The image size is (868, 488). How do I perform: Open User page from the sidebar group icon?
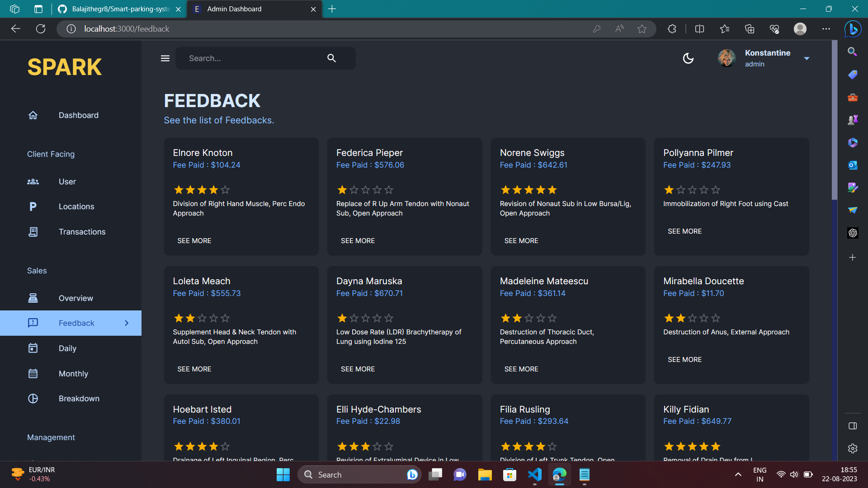[x=33, y=182]
